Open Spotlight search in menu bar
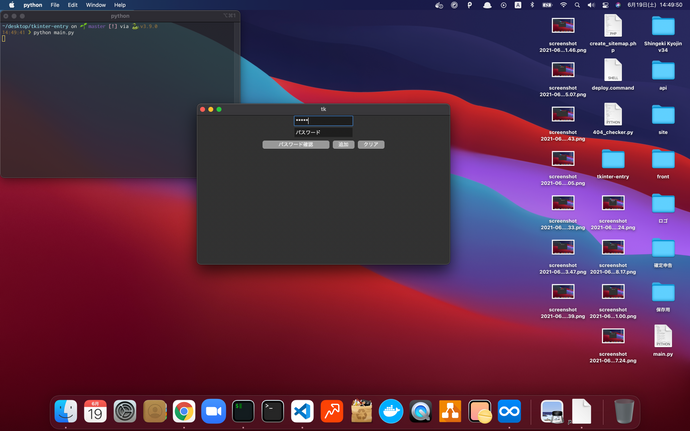 pos(577,5)
